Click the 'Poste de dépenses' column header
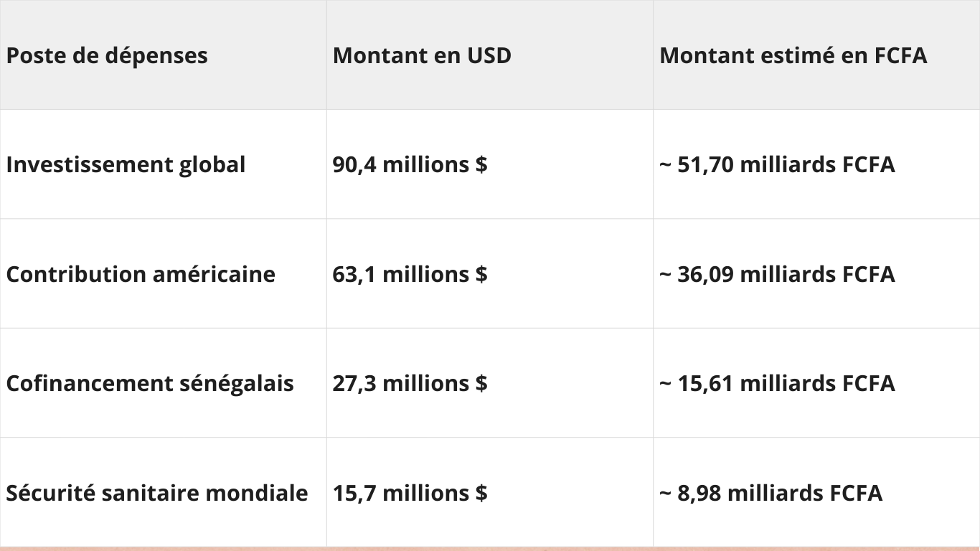This screenshot has height=551, width=980. pyautogui.click(x=107, y=56)
